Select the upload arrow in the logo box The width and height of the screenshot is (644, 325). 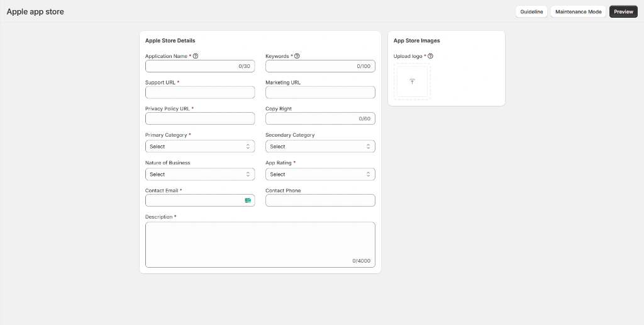tap(412, 81)
